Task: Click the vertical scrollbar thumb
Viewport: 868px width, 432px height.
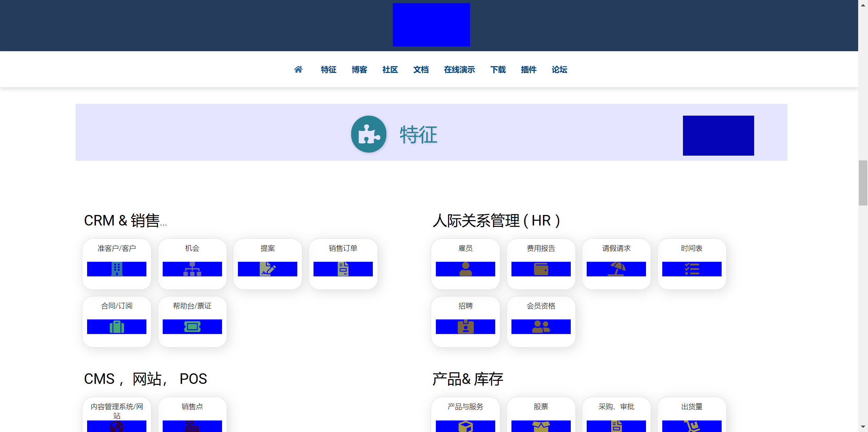Action: [863, 183]
